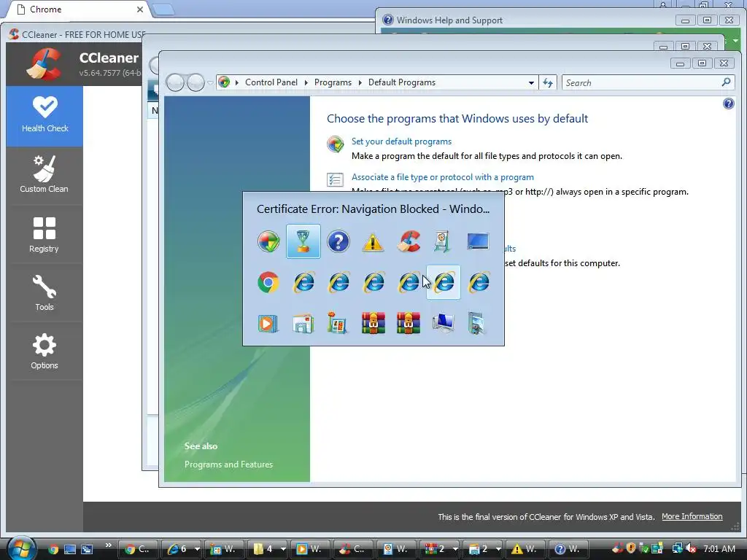
Task: Focus the Search field in Default Programs
Action: click(x=640, y=83)
